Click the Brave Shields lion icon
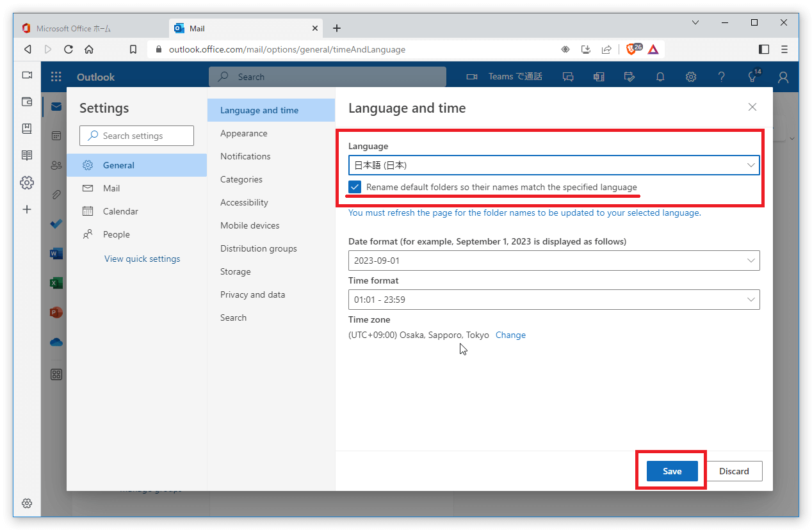 (631, 49)
